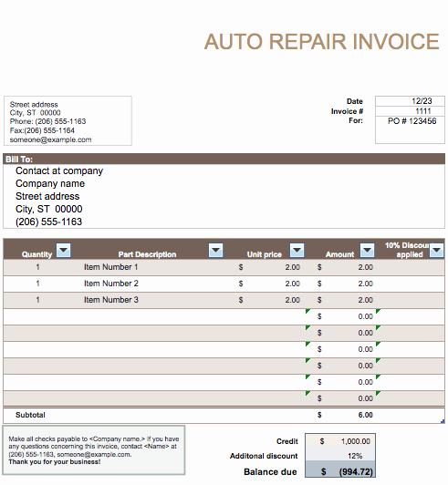Open the Unit price filter dropdown

point(297,250)
